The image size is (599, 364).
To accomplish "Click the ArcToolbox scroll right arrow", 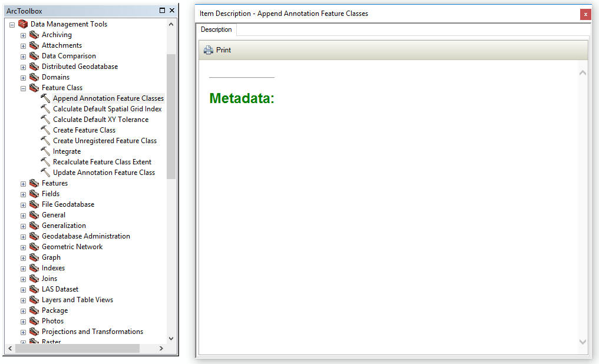I will [x=161, y=348].
